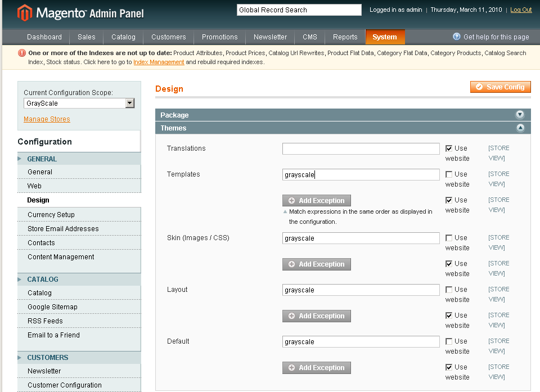Open the Catalog menu in top navigation
Image resolution: width=540 pixels, height=392 pixels.
tap(123, 37)
